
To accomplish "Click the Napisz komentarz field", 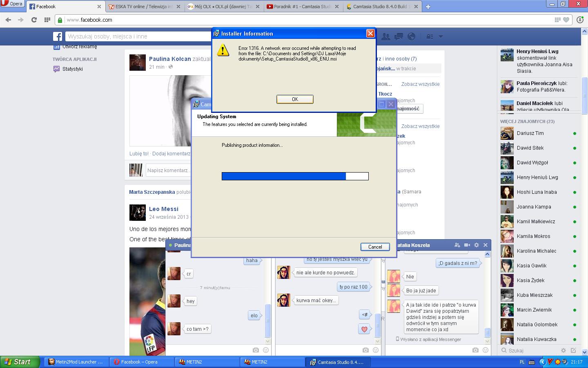I will coord(168,170).
